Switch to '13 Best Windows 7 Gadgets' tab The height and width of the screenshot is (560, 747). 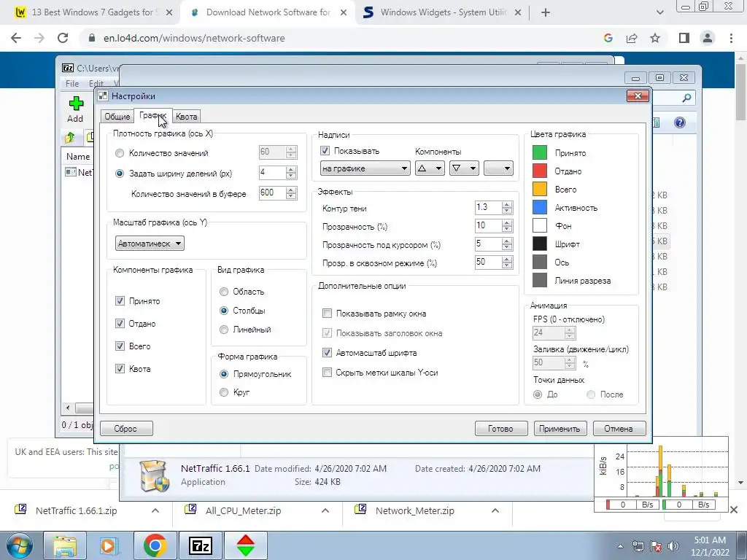(x=93, y=13)
